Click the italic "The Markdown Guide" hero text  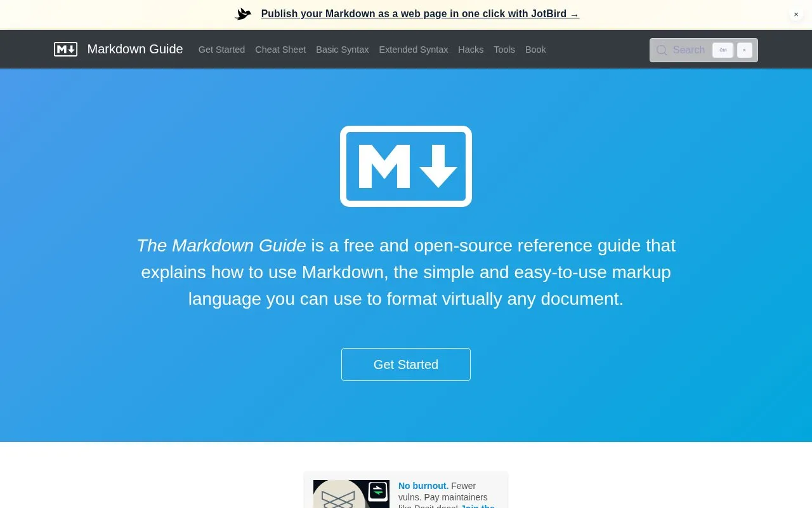click(221, 245)
